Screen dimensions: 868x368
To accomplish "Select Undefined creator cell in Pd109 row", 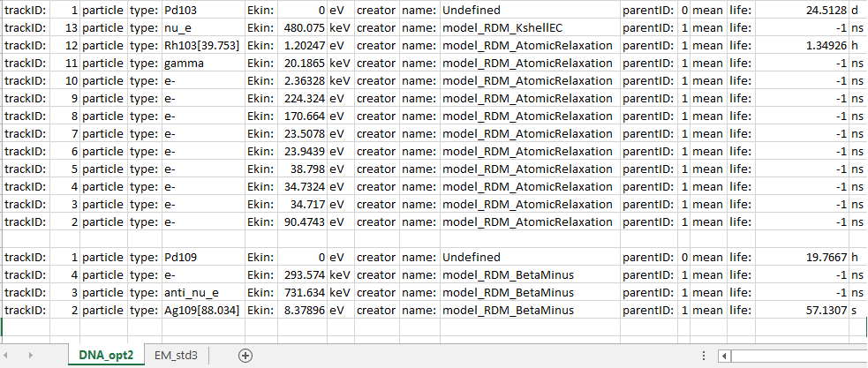I will tap(530, 258).
